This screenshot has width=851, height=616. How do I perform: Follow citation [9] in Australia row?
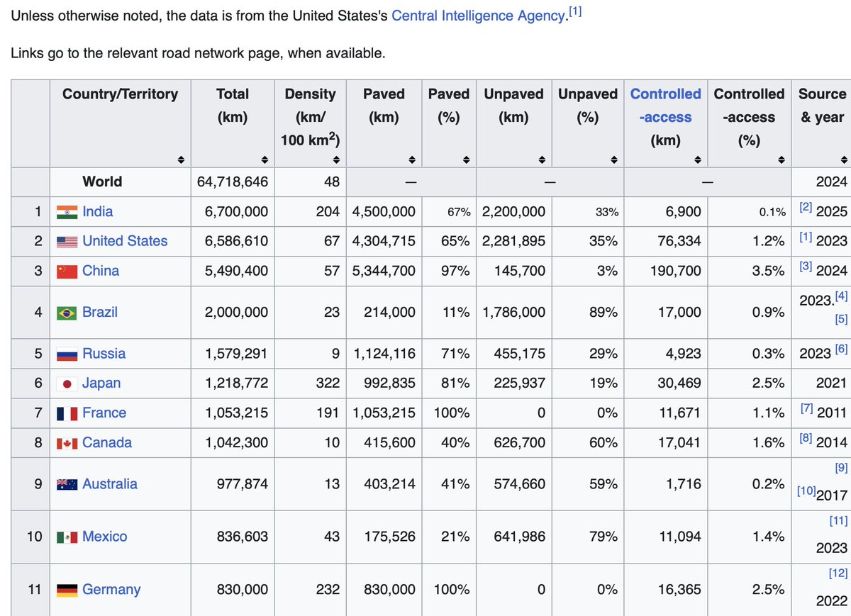coord(841,468)
